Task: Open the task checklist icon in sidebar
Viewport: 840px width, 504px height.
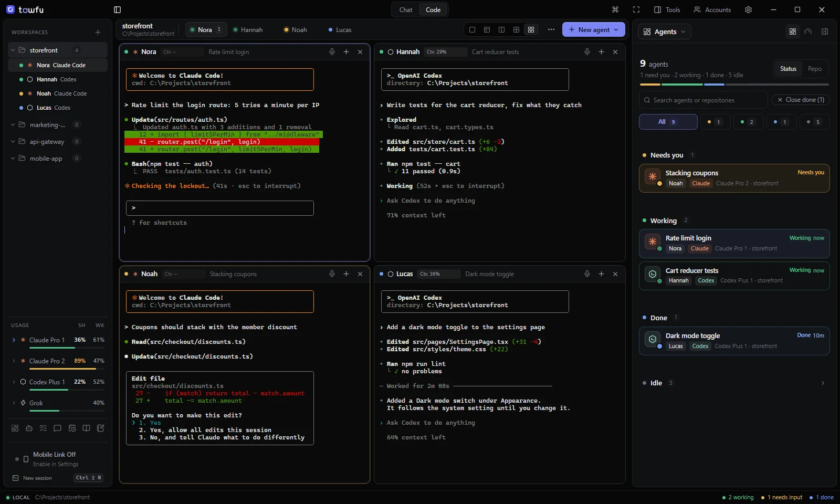Action: (43, 428)
